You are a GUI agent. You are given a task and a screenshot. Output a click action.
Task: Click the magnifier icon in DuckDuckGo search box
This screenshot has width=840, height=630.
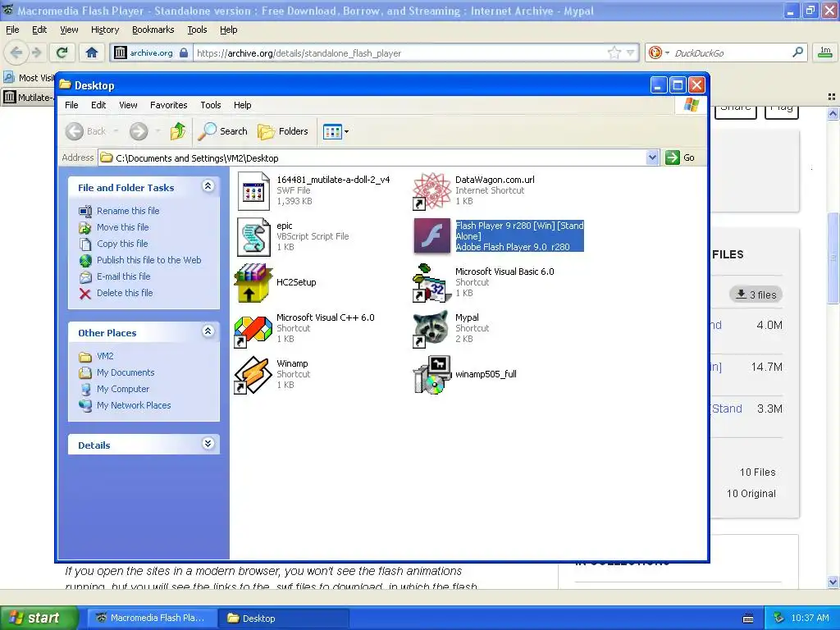(x=797, y=52)
